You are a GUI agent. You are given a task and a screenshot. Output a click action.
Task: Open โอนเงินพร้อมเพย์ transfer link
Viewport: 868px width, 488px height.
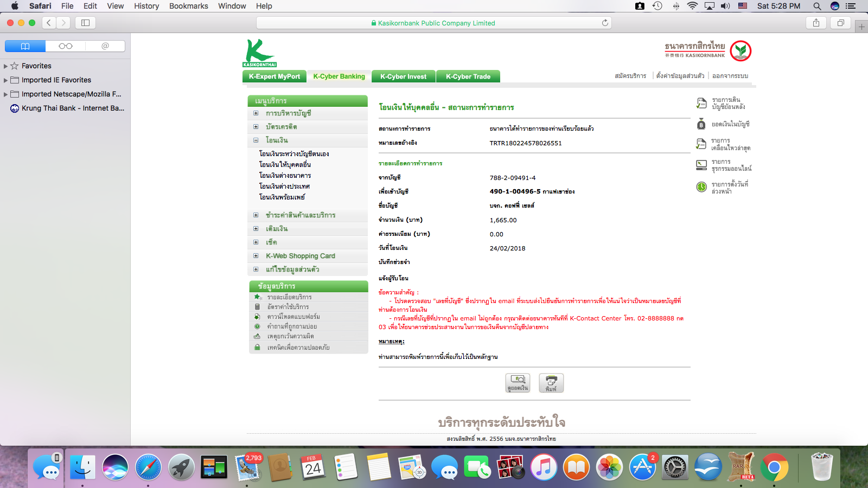point(282,197)
